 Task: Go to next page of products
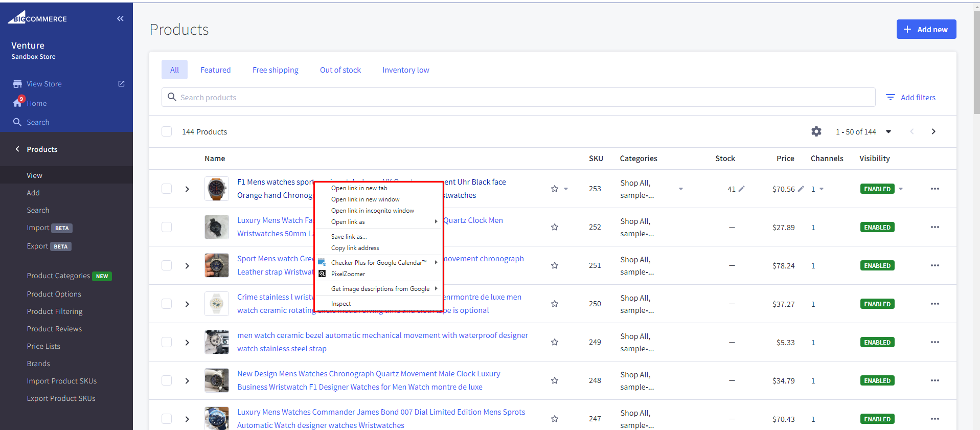pos(933,131)
